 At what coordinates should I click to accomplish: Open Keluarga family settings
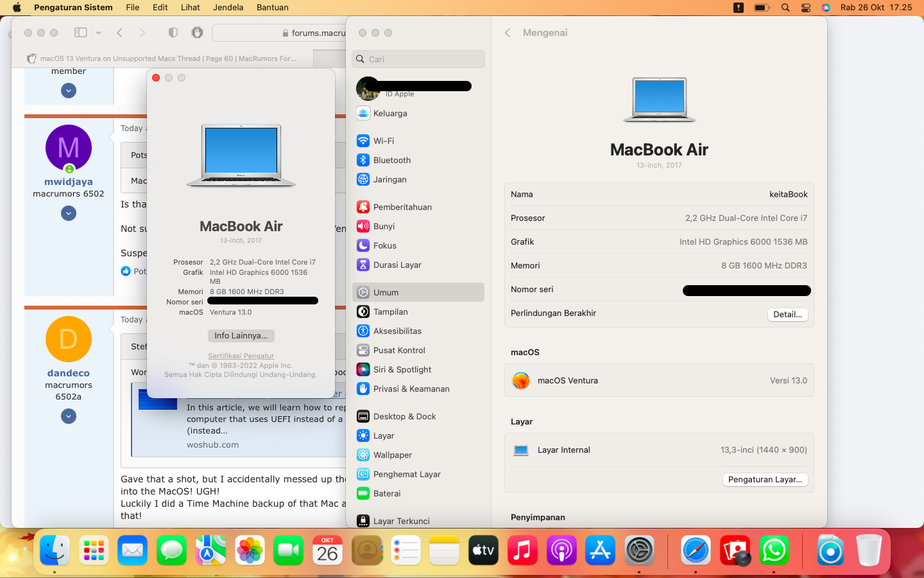tap(418, 113)
